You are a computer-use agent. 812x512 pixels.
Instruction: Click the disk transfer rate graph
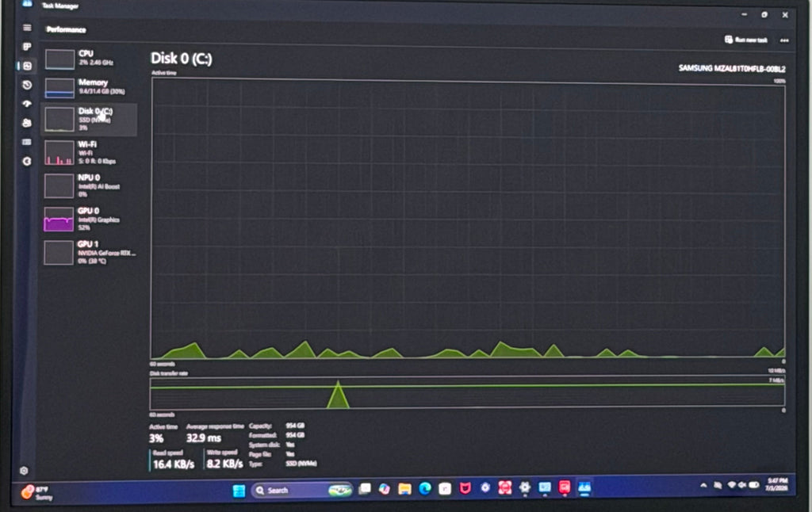467,393
